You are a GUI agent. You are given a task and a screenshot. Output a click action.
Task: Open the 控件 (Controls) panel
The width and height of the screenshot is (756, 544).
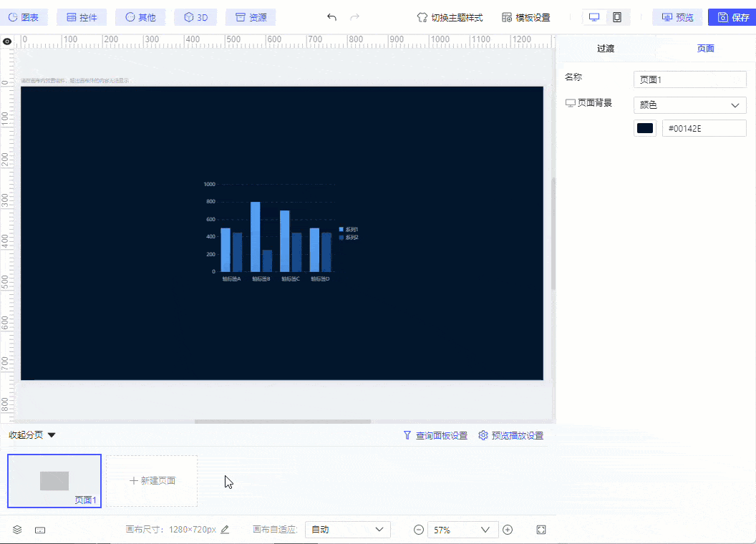[81, 17]
